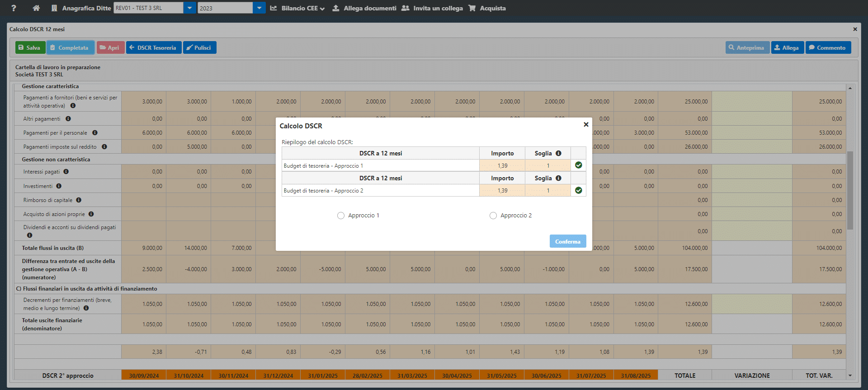The height and width of the screenshot is (390, 868).
Task: Click the scrollbar up arrow
Action: [850, 88]
